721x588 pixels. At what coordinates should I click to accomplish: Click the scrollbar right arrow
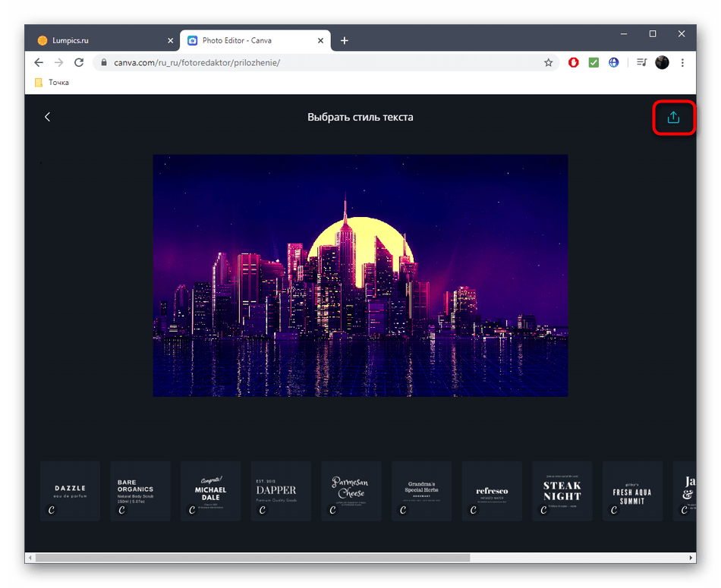[x=691, y=558]
